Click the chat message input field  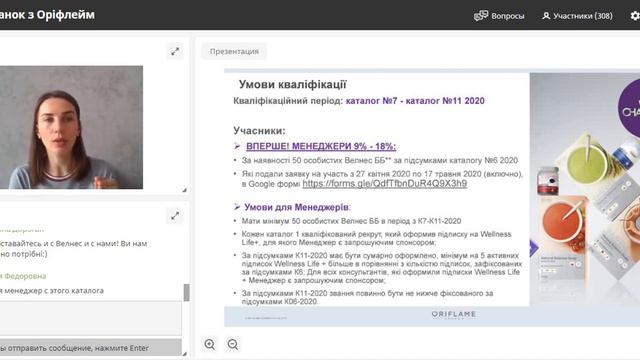pos(90,318)
